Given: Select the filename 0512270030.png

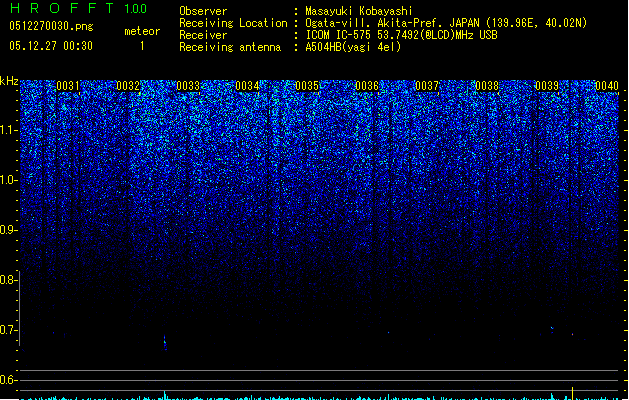Looking at the screenshot, I should pos(51,26).
